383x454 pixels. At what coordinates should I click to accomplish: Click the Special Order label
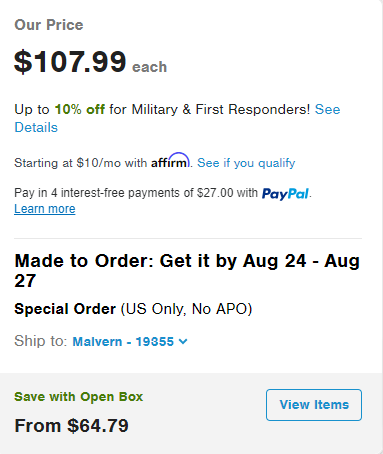tap(65, 309)
